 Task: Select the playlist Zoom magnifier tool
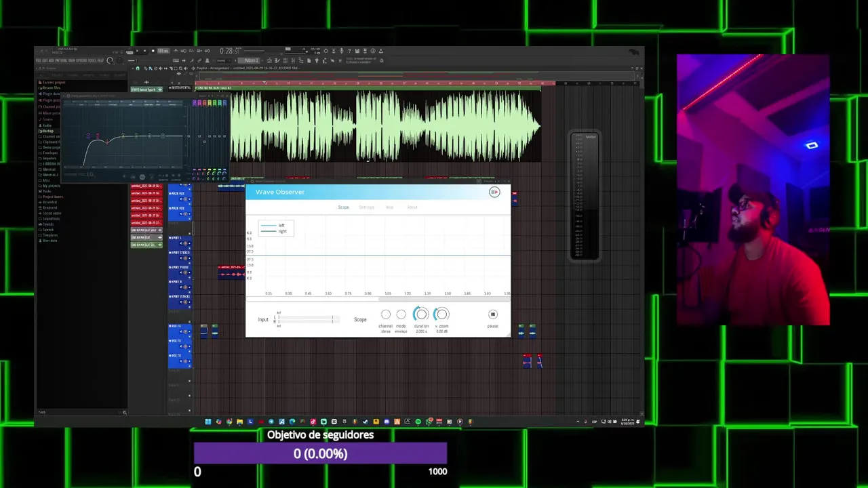180,68
